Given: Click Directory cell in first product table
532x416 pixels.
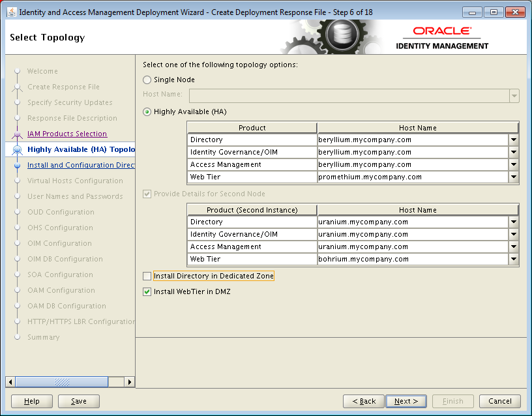Looking at the screenshot, I should [252, 140].
